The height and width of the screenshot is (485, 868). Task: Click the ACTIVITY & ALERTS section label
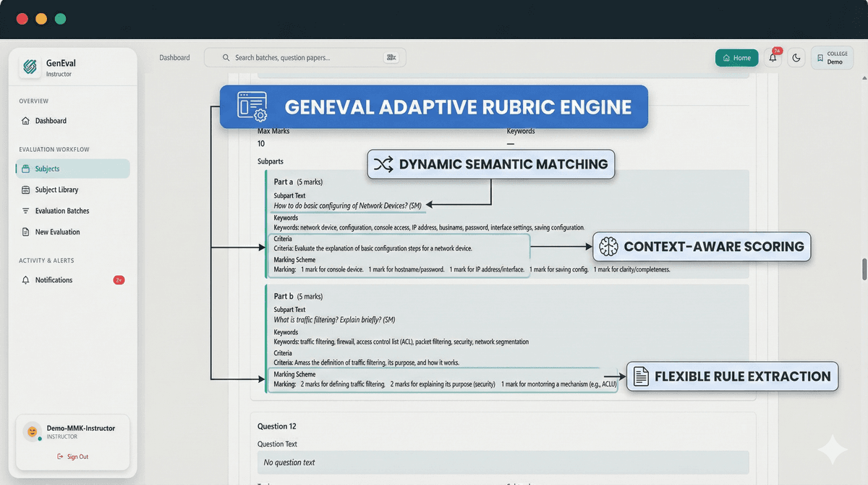pyautogui.click(x=46, y=261)
